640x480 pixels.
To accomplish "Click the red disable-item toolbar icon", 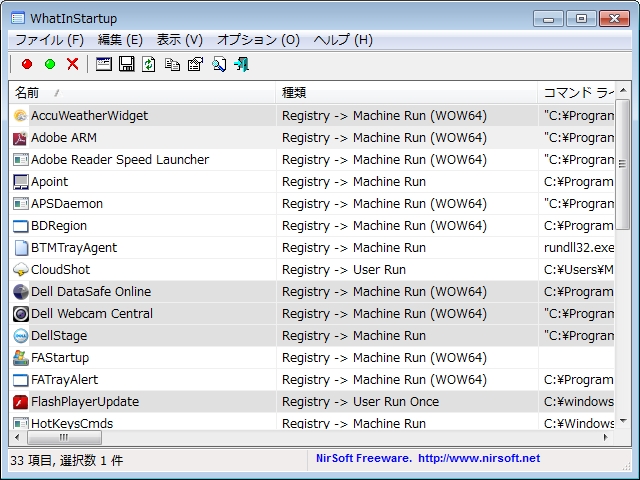I will [x=27, y=64].
